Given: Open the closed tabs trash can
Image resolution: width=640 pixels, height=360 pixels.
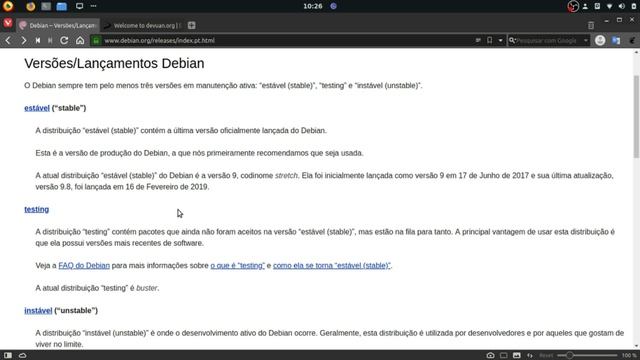Looking at the screenshot, I should [591, 26].
